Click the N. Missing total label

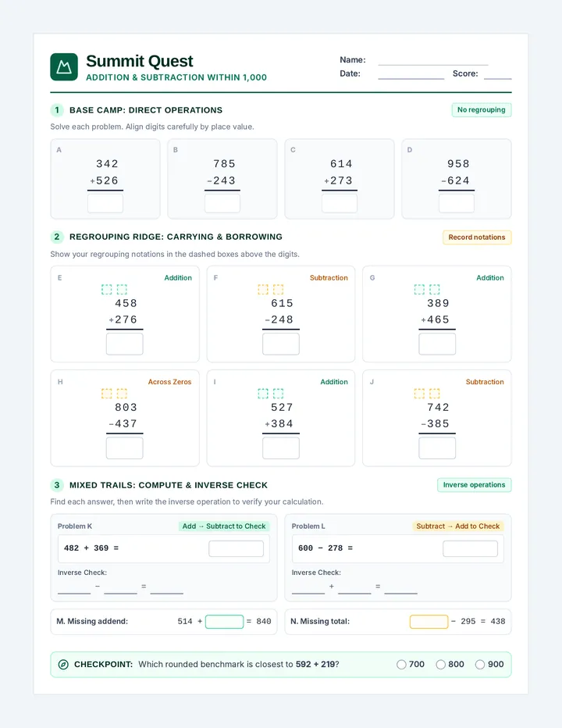(x=320, y=621)
